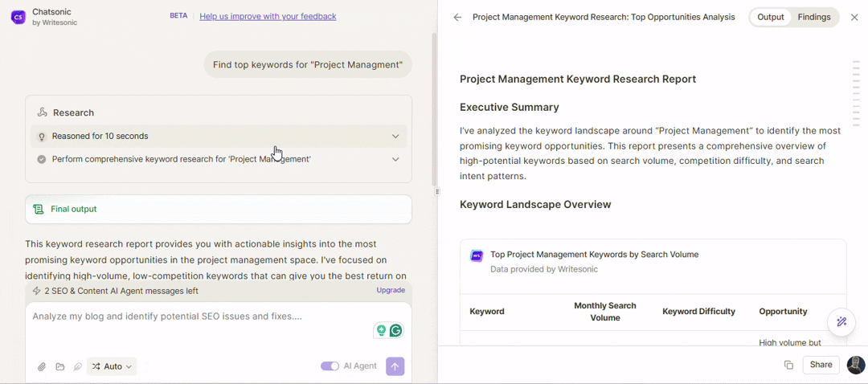Click the Keyword Difficulty column header

[698, 312]
